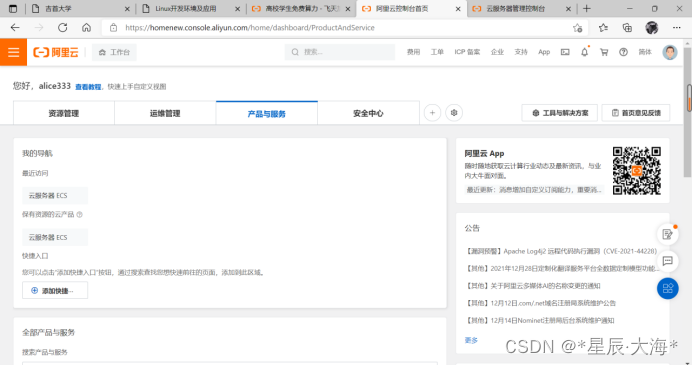This screenshot has width=693, height=365.
Task: Open the blue floating grid button
Action: coord(667,289)
